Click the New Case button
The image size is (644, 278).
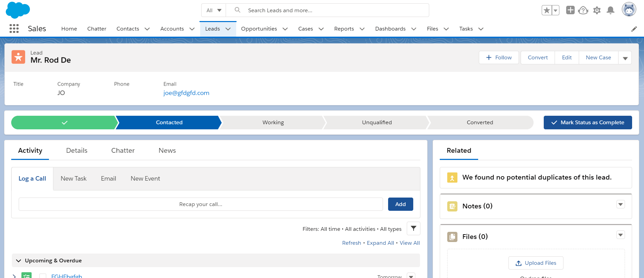tap(598, 58)
